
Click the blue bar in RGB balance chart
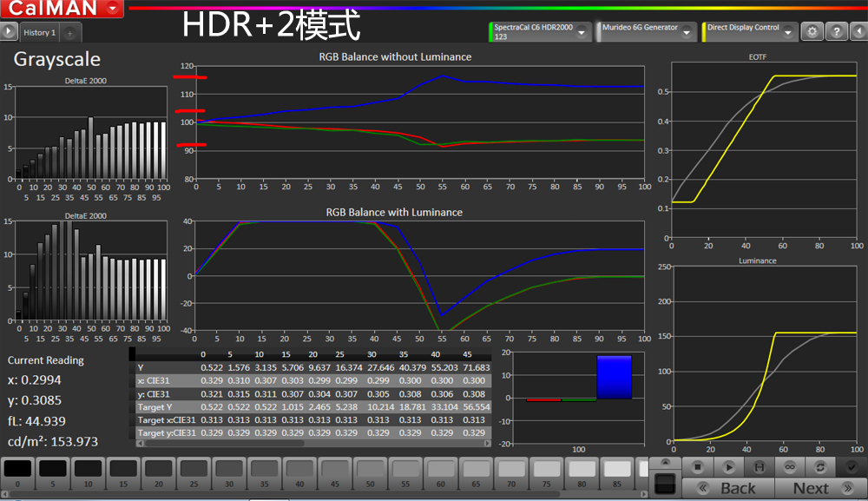(x=614, y=377)
